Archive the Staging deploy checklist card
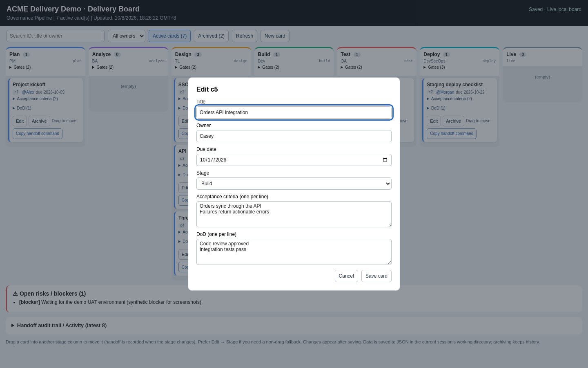Screen dimensions: 588x368 453,121
